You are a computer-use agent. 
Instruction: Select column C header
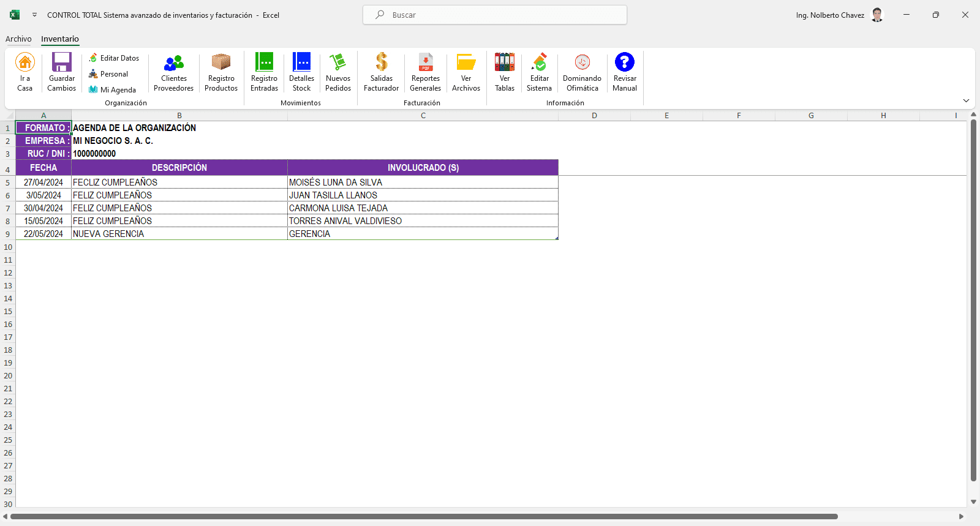423,115
